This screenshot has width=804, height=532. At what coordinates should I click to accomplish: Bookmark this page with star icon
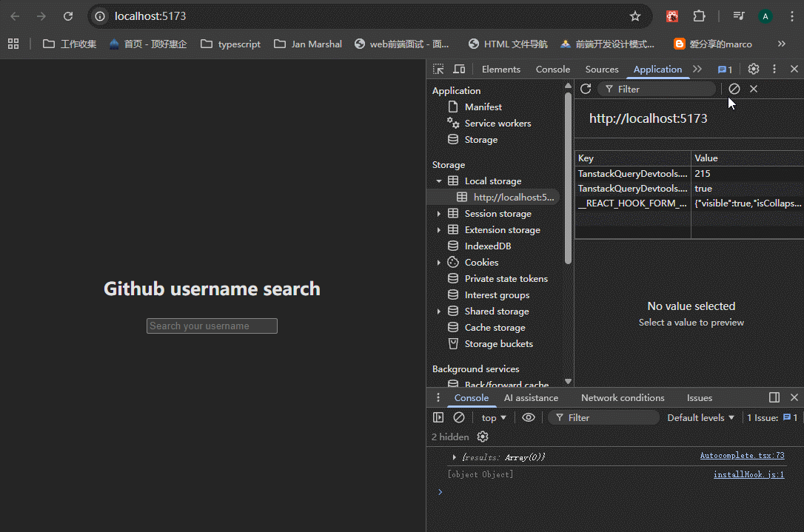(x=634, y=16)
